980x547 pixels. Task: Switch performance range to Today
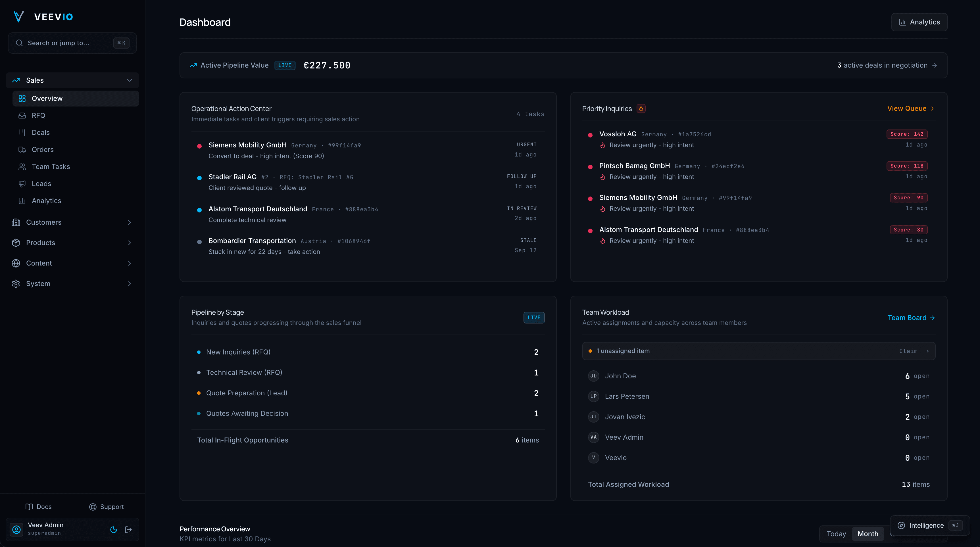pyautogui.click(x=836, y=534)
